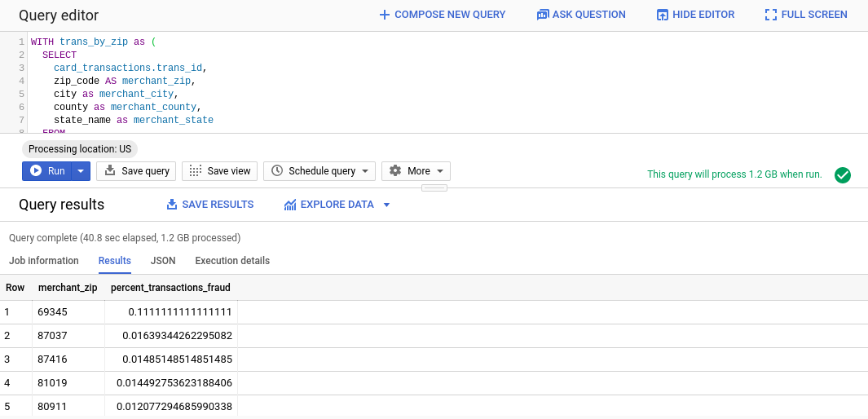Open the JSON results tab
Viewport: 868px width, 419px height.
[x=163, y=261]
